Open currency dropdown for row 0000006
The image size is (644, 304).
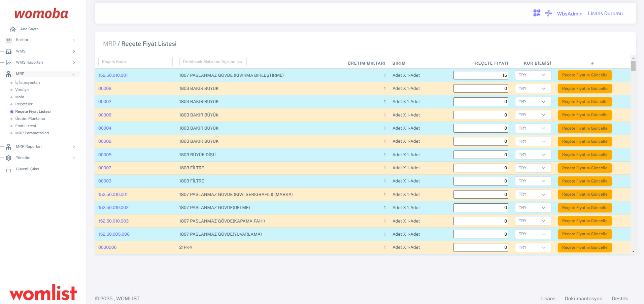533,247
